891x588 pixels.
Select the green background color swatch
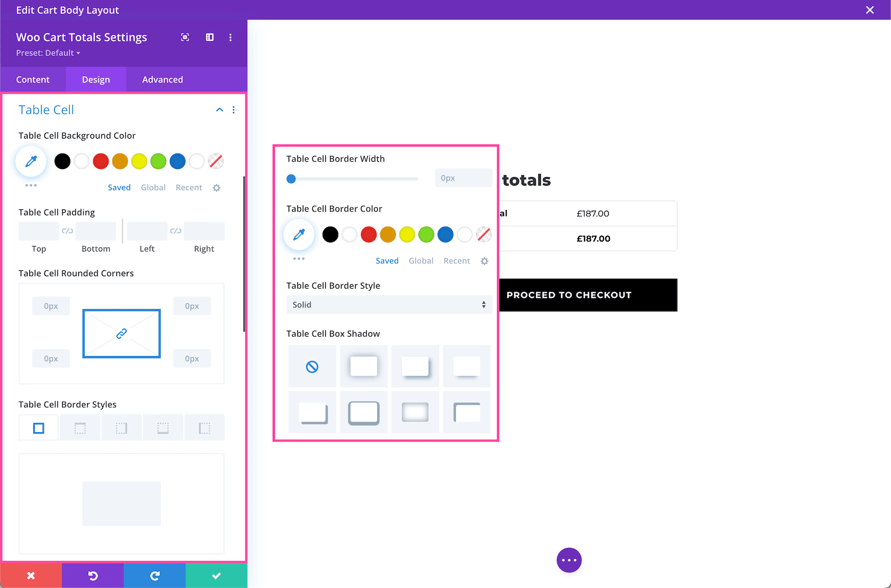[158, 161]
